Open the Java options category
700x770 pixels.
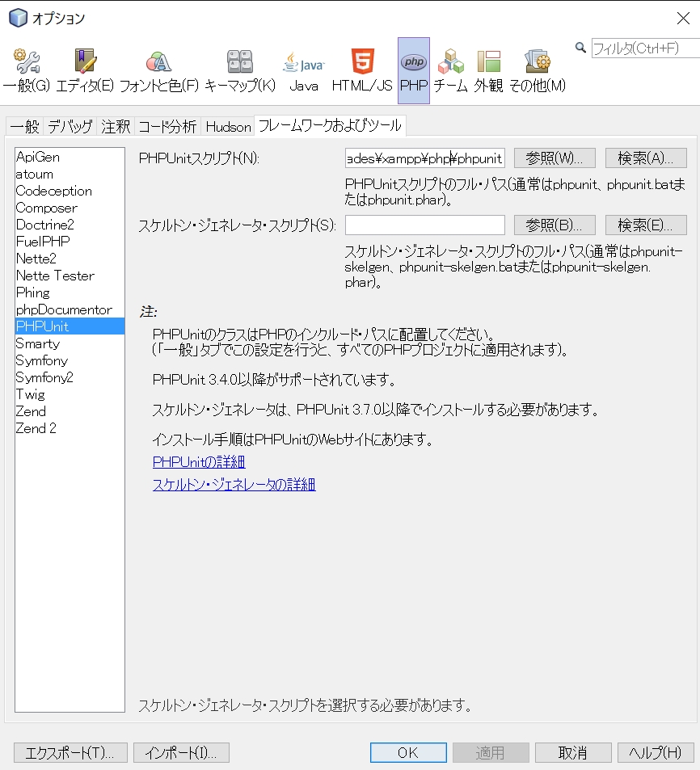pyautogui.click(x=304, y=71)
